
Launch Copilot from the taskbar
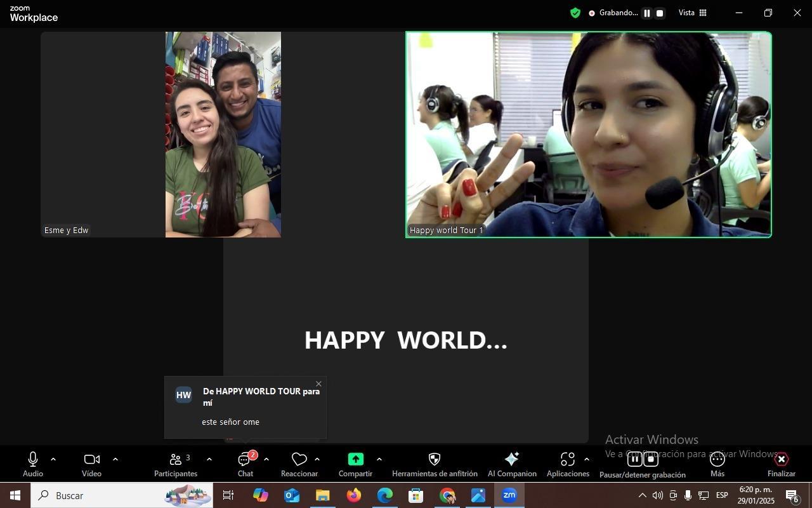pyautogui.click(x=260, y=495)
